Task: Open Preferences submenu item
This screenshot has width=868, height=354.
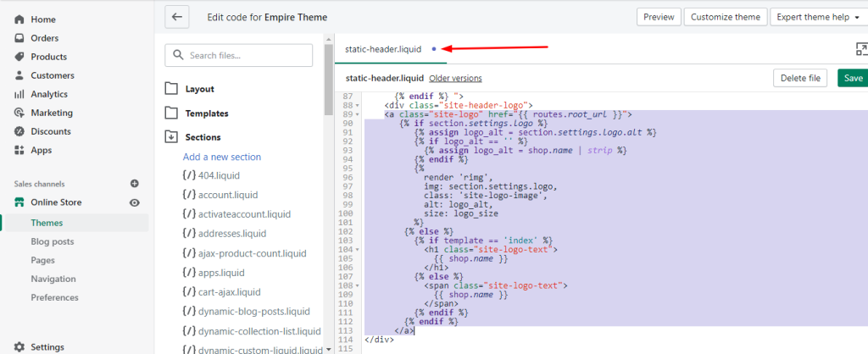Action: point(54,297)
